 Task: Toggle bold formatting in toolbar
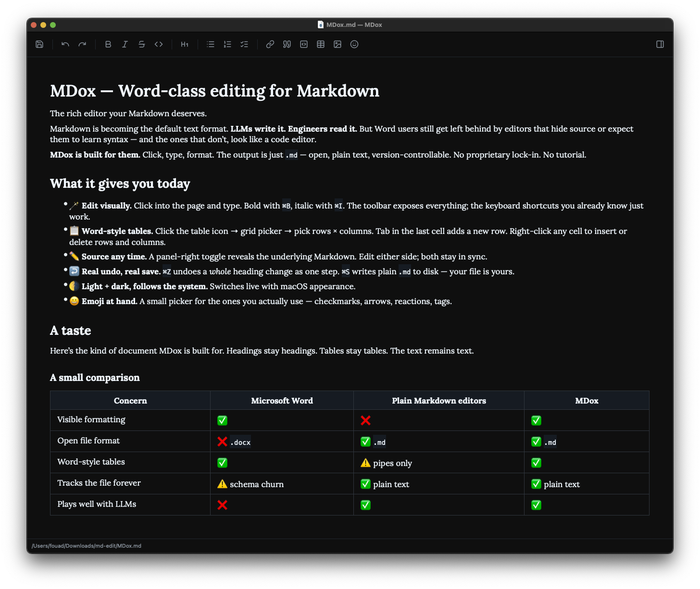click(x=108, y=44)
